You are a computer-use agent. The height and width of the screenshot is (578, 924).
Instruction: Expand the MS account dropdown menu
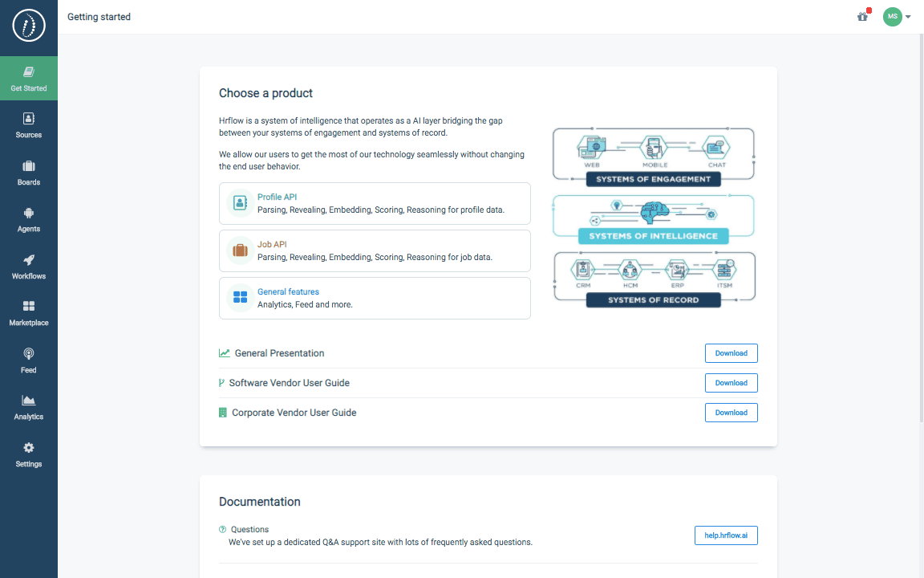click(908, 17)
